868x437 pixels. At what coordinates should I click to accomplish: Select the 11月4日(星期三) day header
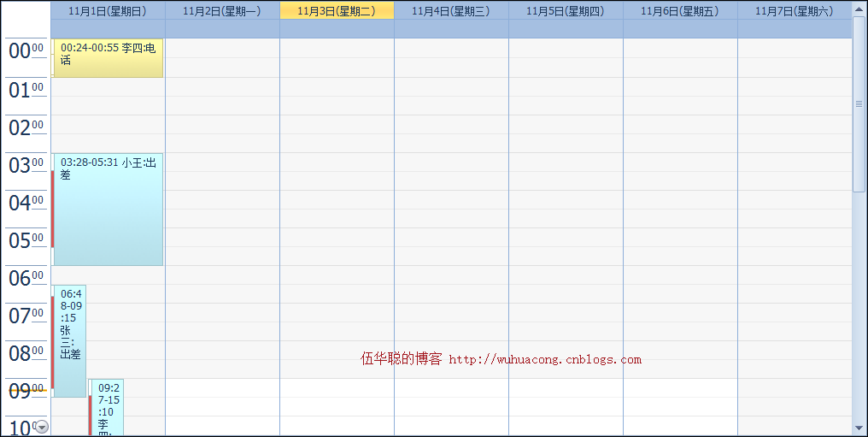point(451,10)
